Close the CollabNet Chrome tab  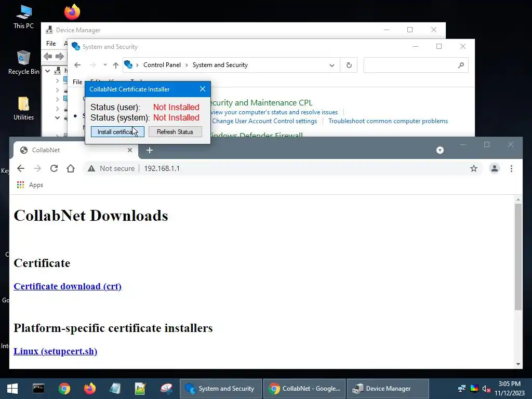tap(129, 150)
